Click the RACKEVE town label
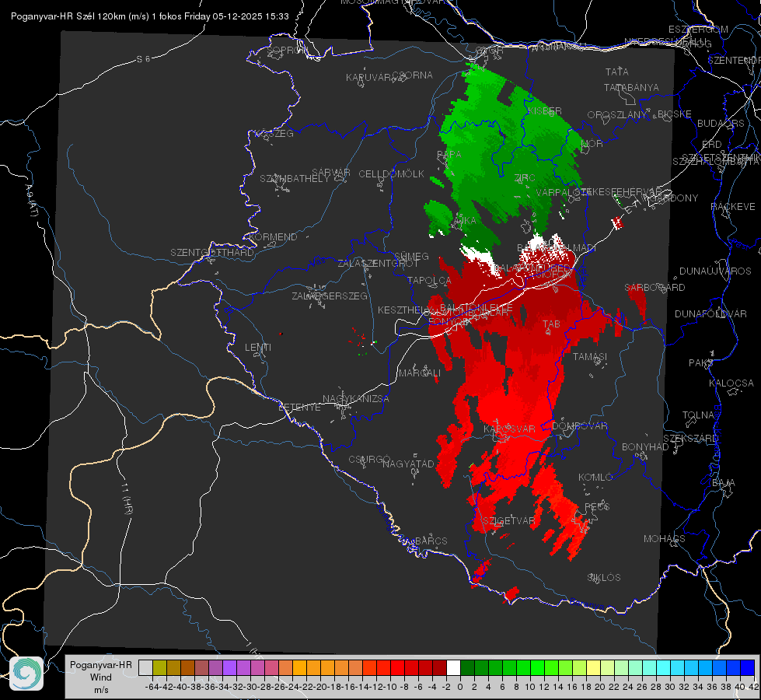Image resolution: width=761 pixels, height=700 pixels. point(733,207)
